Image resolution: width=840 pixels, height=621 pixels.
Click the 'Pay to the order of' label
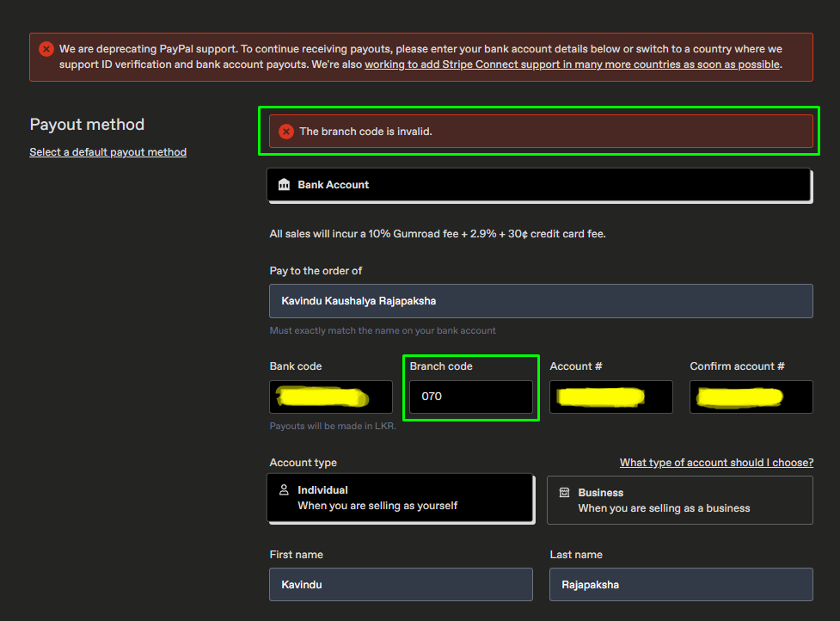[x=316, y=271]
